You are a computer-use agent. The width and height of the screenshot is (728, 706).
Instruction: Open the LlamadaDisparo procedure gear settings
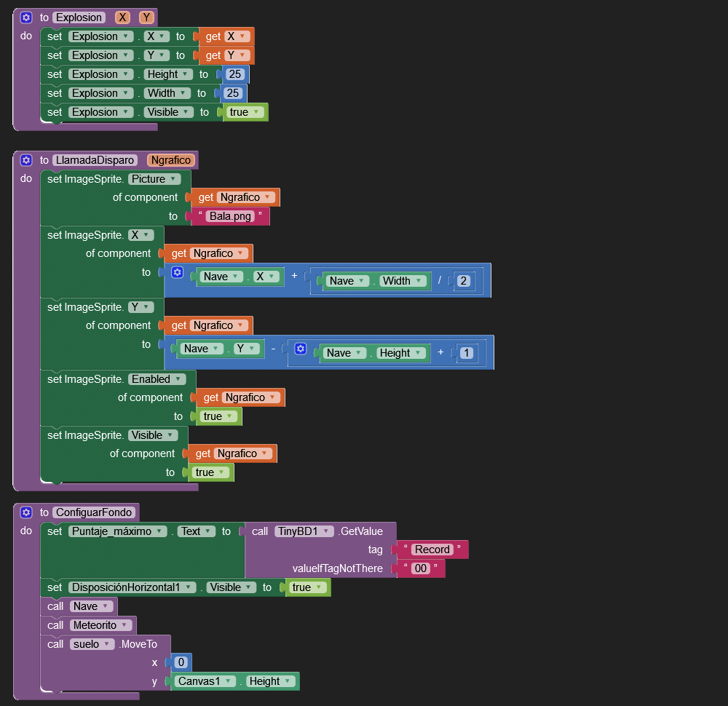pyautogui.click(x=26, y=160)
